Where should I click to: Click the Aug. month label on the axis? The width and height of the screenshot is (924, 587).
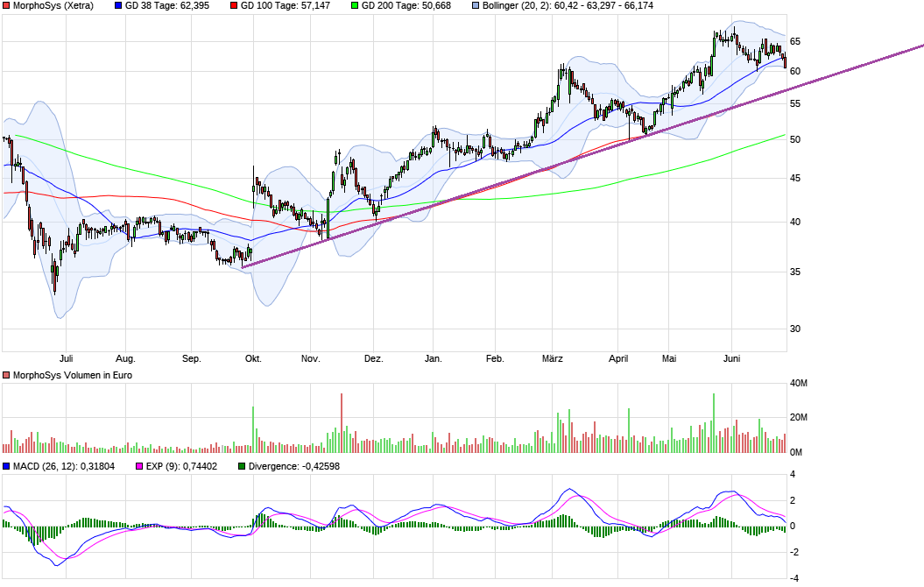click(x=125, y=358)
